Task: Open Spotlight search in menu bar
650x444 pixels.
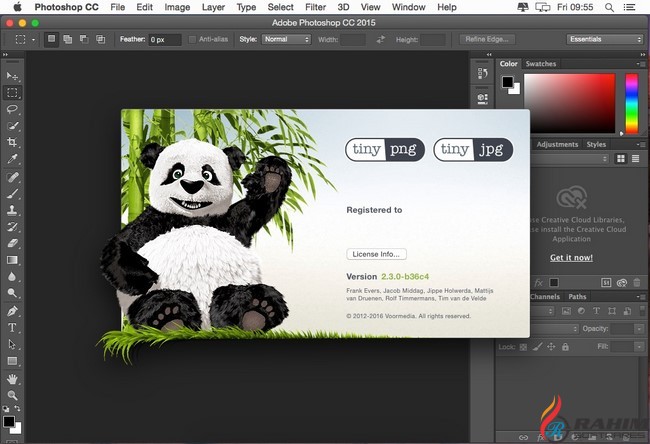Action: pyautogui.click(x=609, y=7)
